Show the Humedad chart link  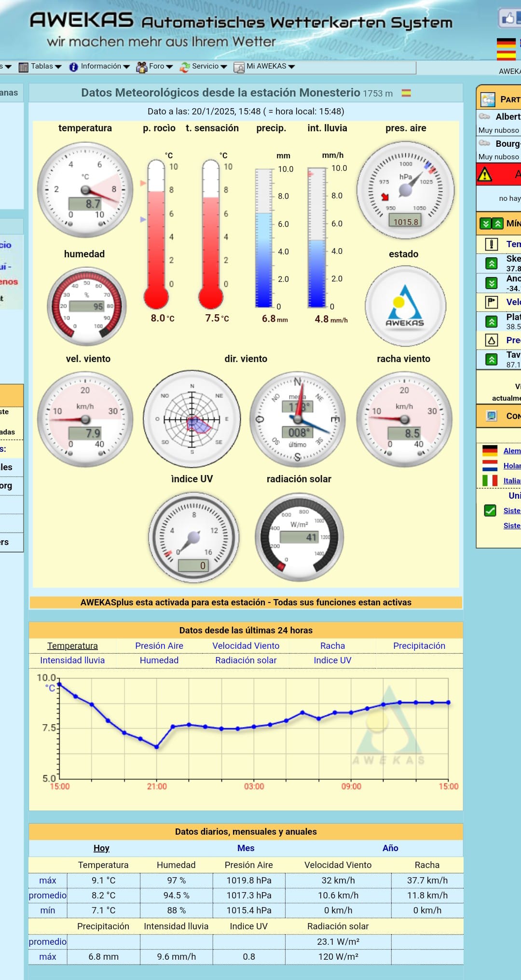(159, 660)
